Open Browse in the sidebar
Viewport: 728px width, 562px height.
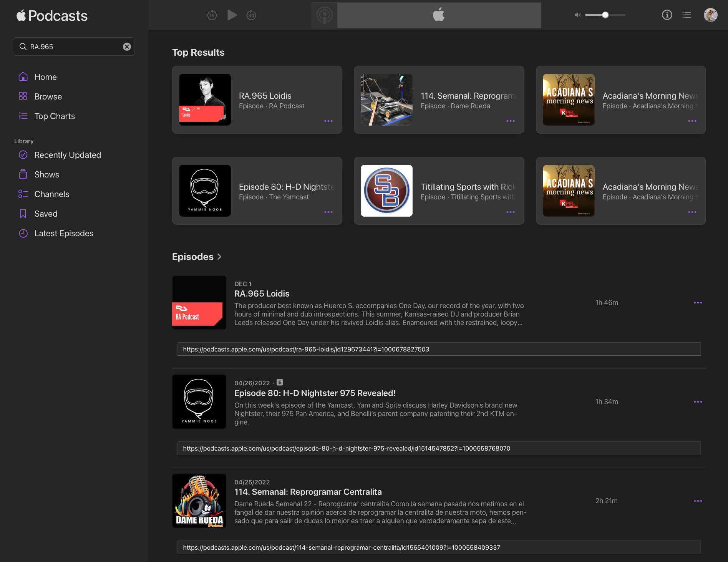[x=48, y=96]
